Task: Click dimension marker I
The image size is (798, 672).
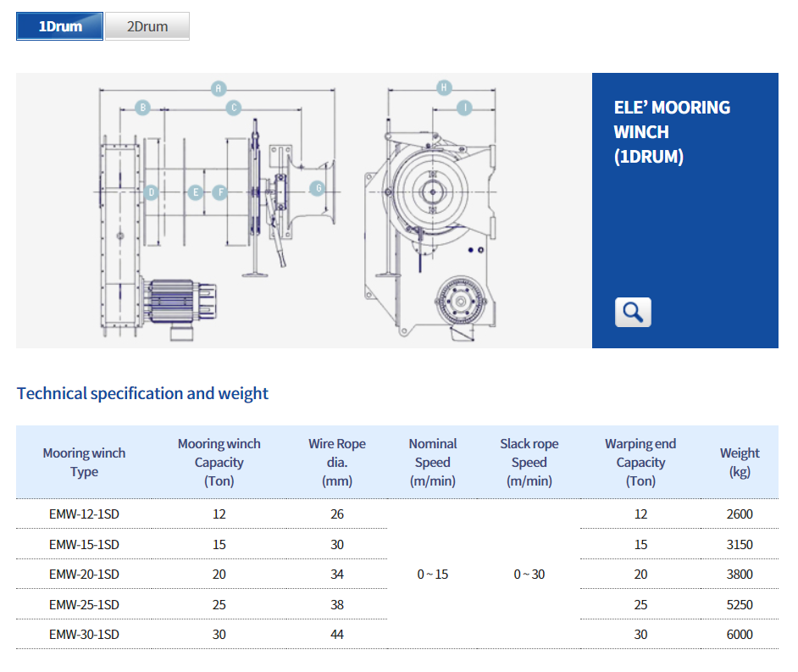Action: point(464,108)
